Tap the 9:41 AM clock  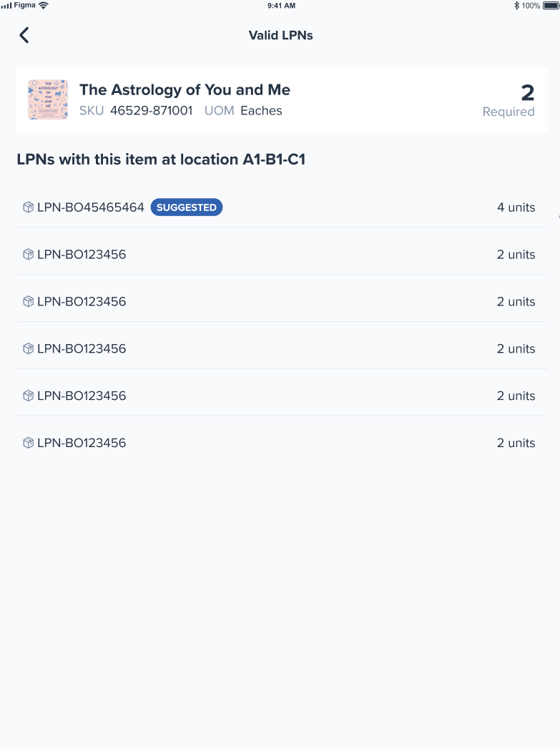point(281,6)
